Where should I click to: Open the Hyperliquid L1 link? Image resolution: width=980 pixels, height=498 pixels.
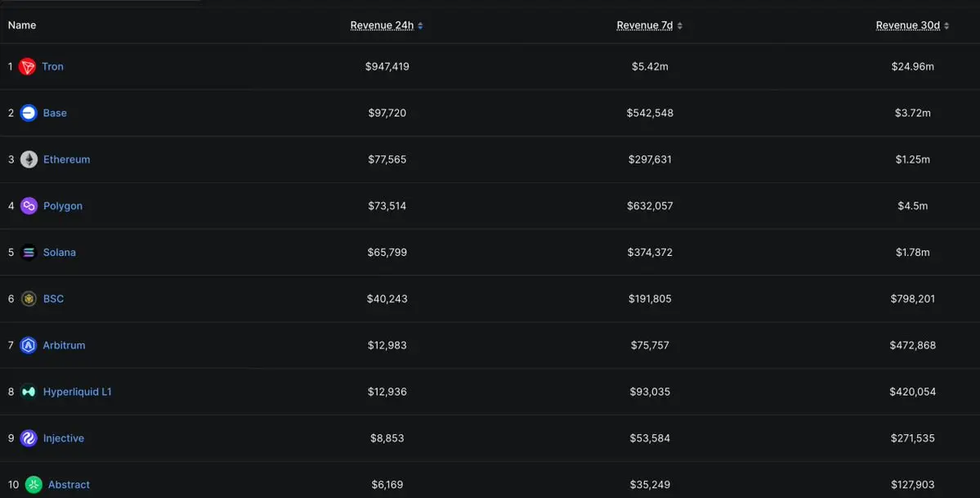tap(77, 393)
